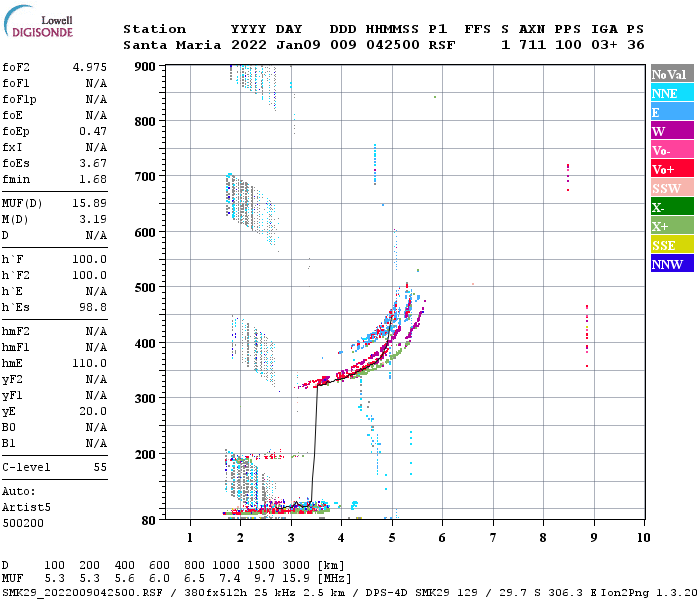Click the MUF table value 6.0
Image resolution: width=700 pixels, height=600 pixels.
159,579
